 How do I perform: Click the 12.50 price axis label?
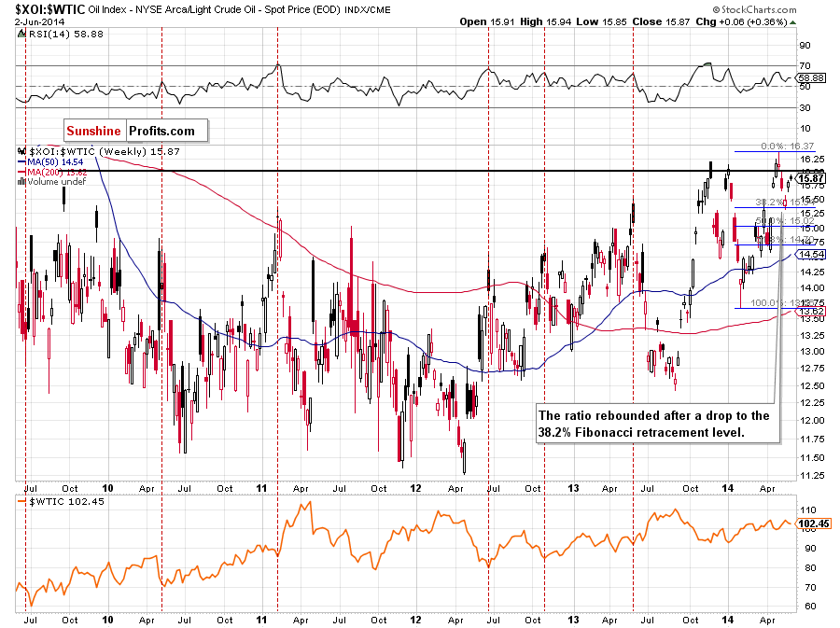[812, 385]
